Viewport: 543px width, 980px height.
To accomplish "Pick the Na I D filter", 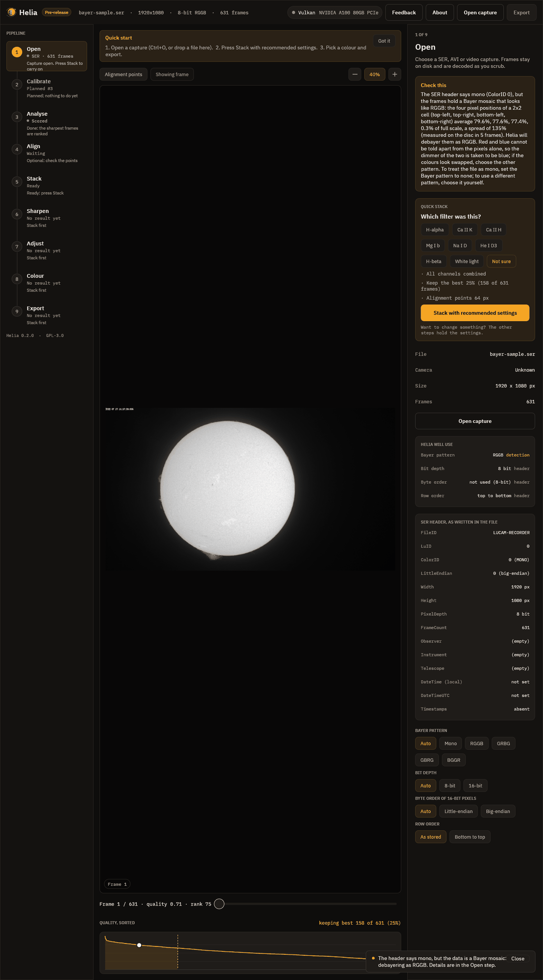I will click(460, 246).
